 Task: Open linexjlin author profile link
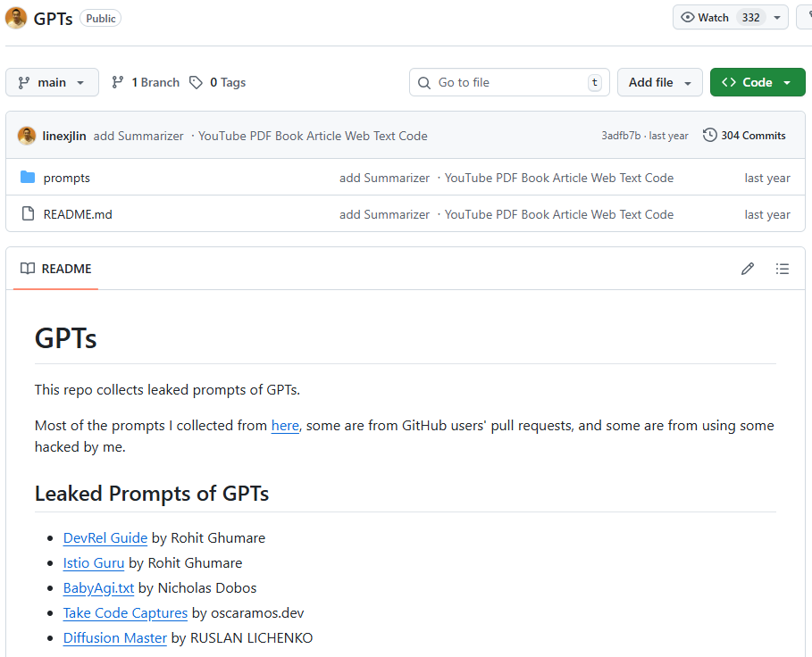point(64,136)
